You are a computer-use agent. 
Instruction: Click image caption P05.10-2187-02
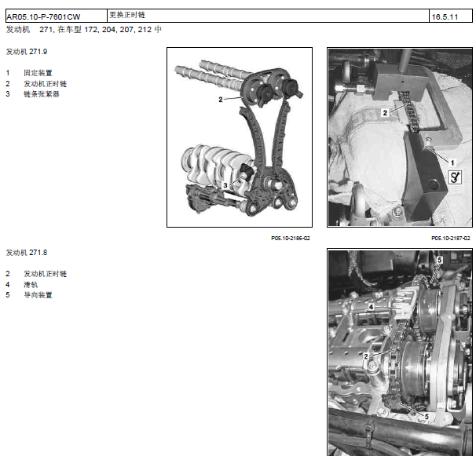(451, 239)
